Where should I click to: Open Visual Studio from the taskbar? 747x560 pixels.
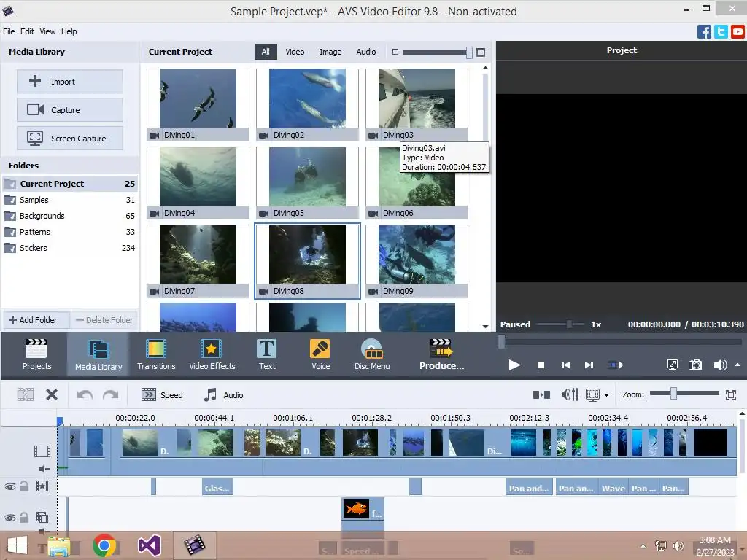(149, 545)
